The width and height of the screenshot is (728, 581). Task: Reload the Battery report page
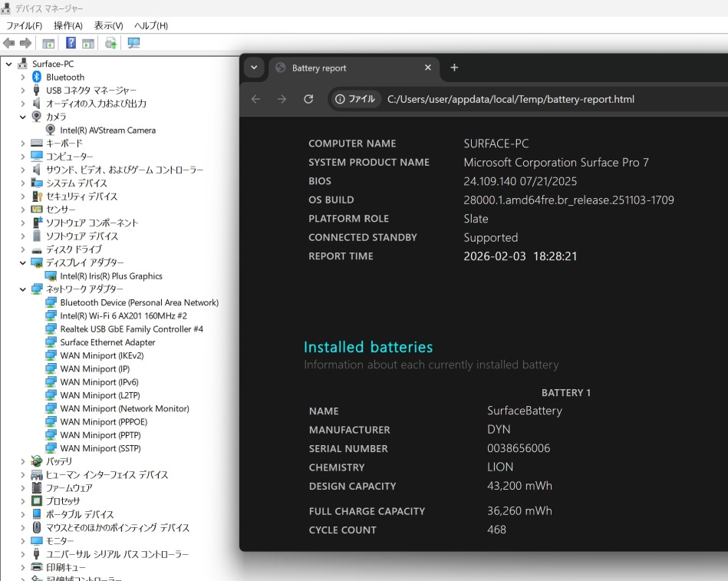(308, 99)
